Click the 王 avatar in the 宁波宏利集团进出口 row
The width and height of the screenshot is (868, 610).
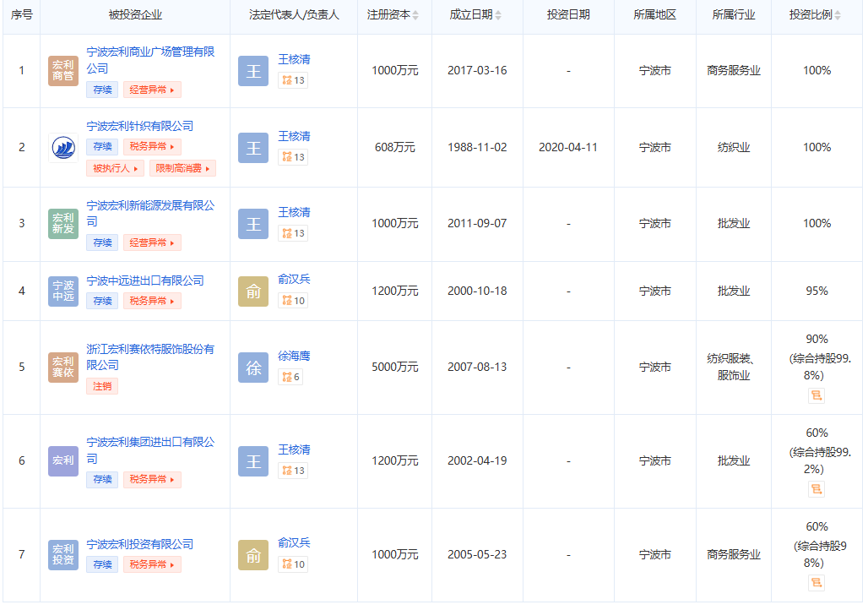point(253,461)
